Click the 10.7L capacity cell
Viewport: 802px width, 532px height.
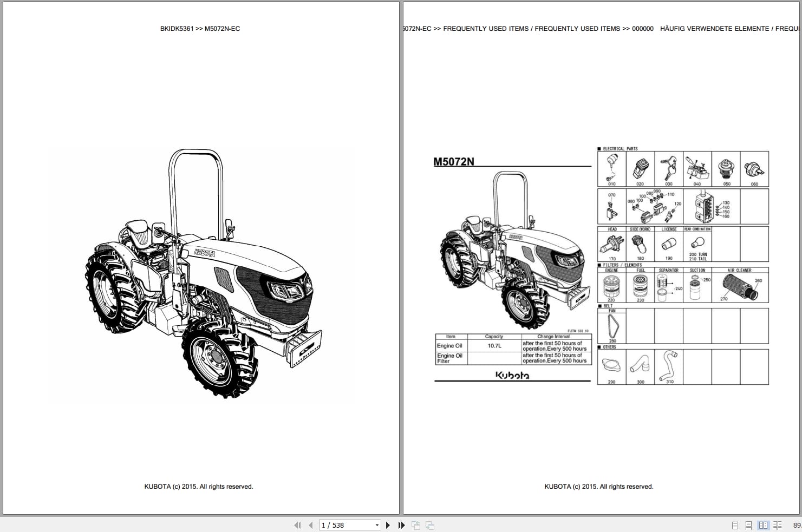click(x=494, y=346)
